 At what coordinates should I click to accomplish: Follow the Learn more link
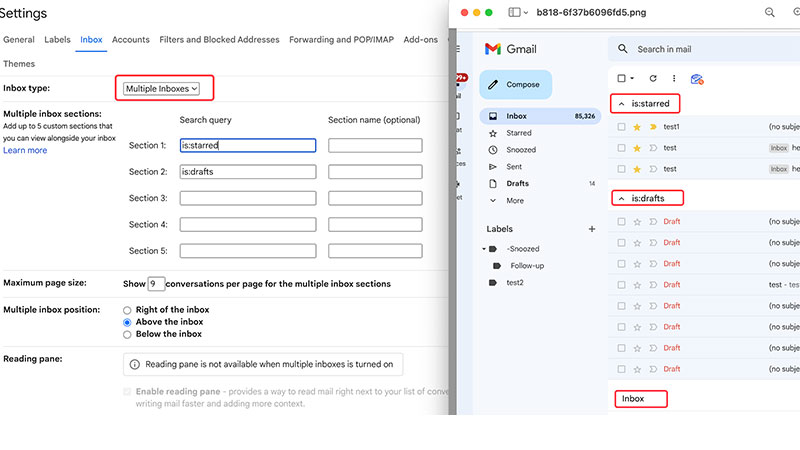point(25,151)
